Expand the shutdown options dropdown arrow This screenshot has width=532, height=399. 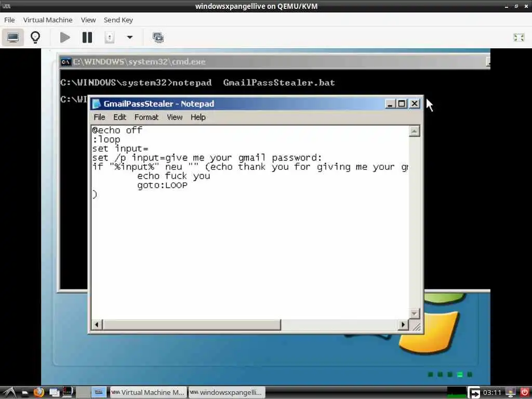129,37
